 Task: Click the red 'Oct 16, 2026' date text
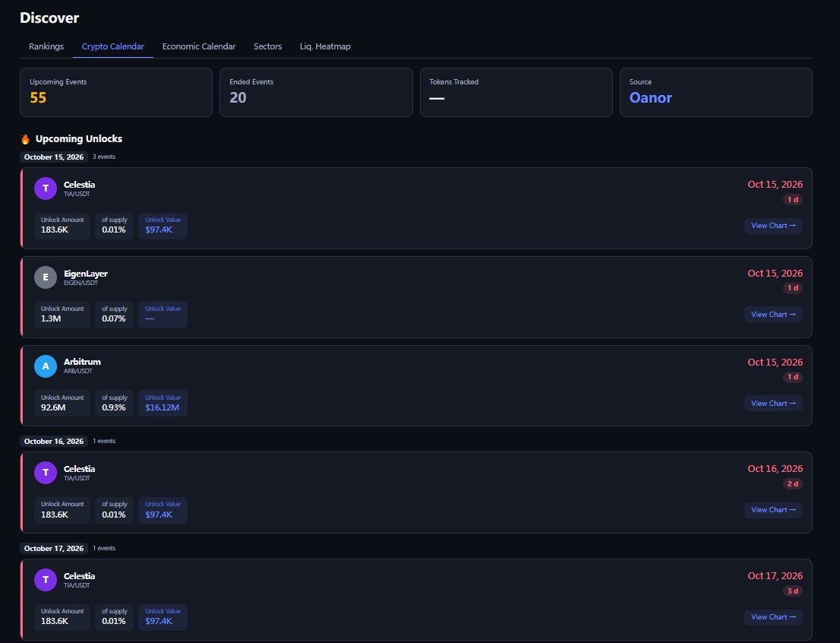775,469
